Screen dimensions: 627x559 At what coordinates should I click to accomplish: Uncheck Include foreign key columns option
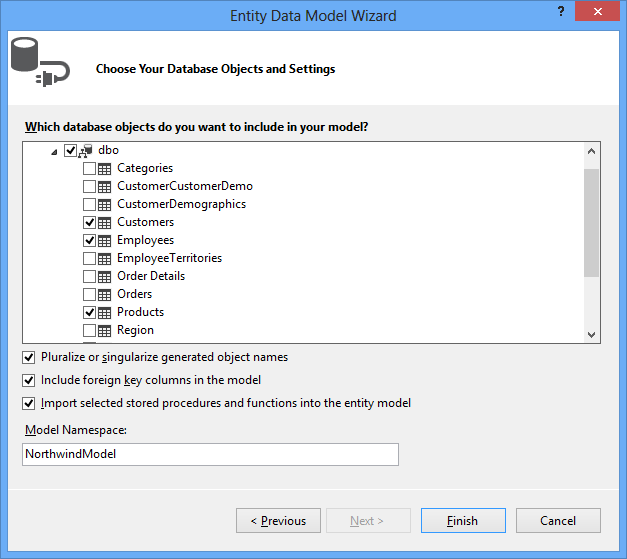point(29,380)
